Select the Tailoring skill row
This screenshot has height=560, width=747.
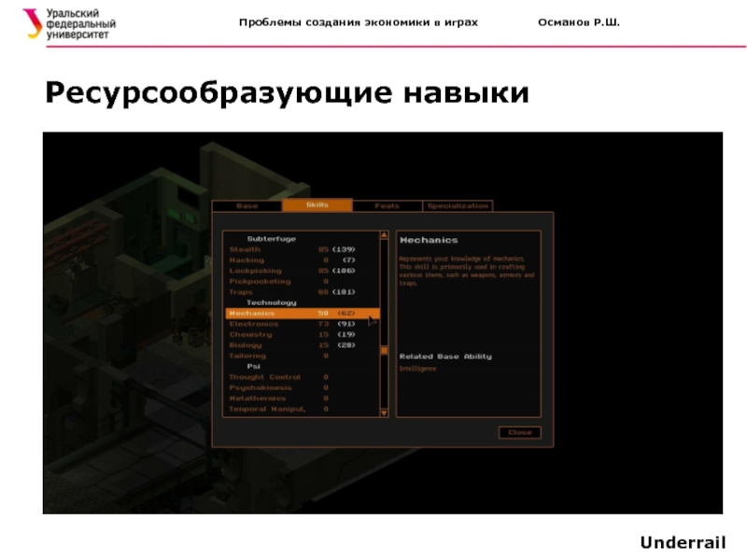(x=302, y=356)
